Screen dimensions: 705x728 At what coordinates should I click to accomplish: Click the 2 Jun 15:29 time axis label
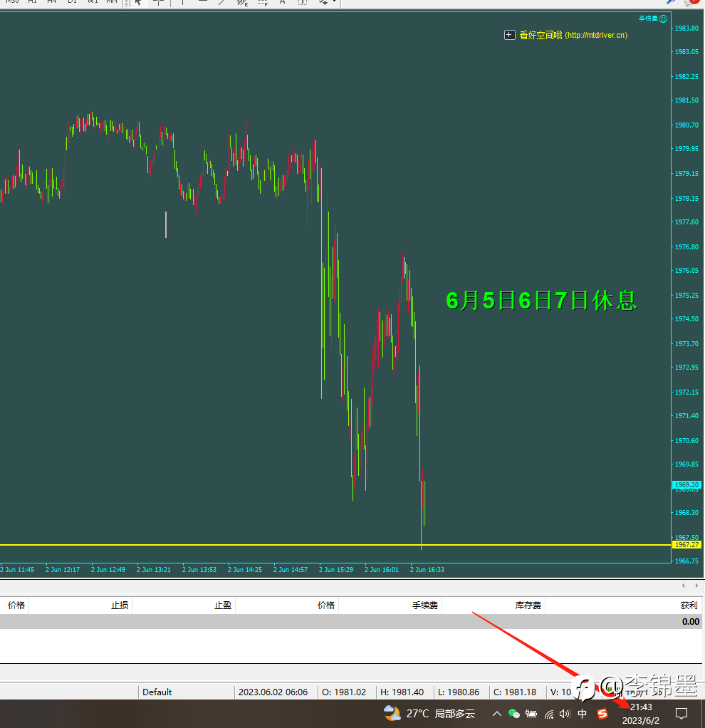(x=336, y=569)
